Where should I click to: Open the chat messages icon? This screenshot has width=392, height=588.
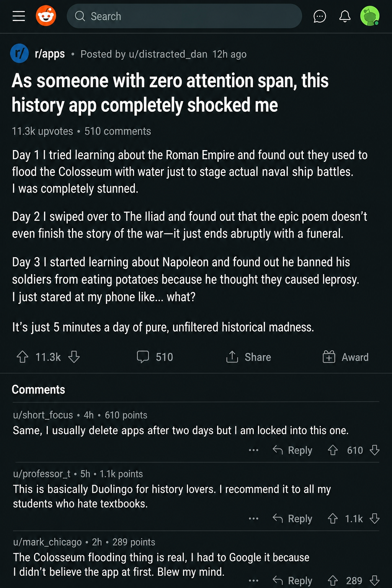click(320, 16)
